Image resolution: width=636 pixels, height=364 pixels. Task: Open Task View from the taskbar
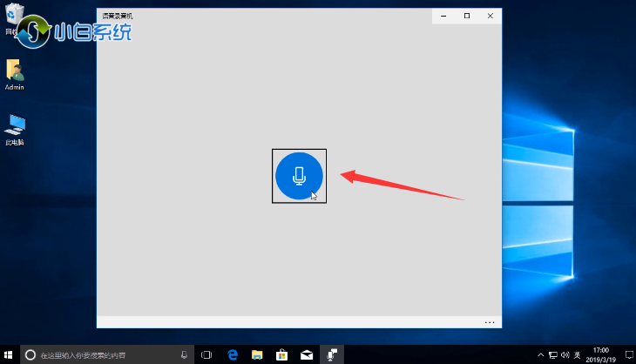tap(207, 355)
